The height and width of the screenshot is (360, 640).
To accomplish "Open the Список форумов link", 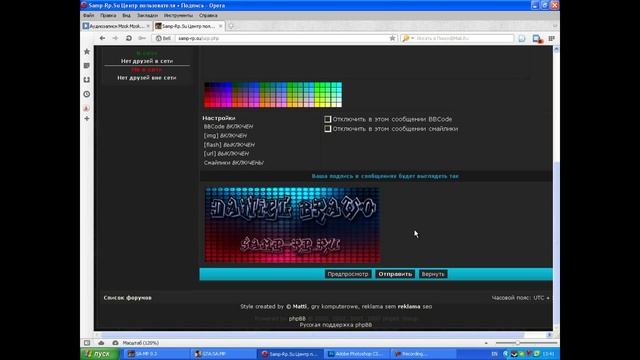I will [x=127, y=298].
